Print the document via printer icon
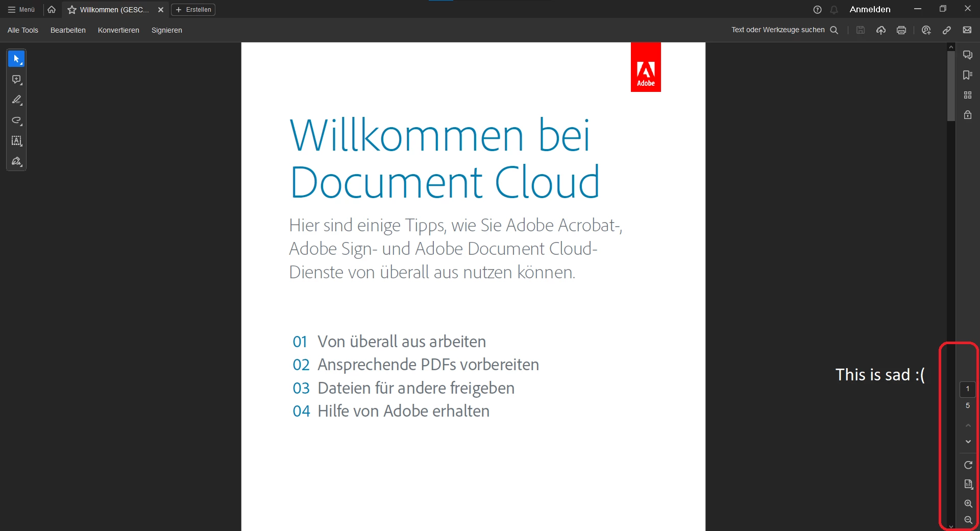The image size is (980, 531). click(901, 30)
